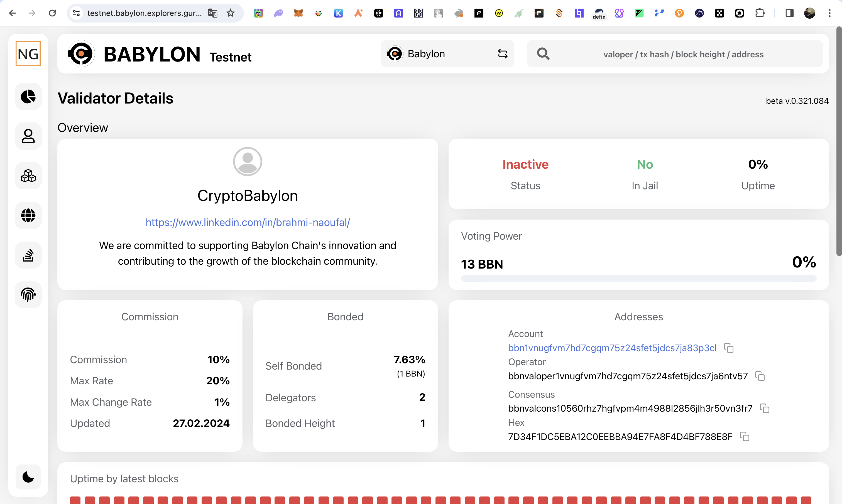Open the site information icon in address bar
Screen dimensions: 842x504
[77, 13]
